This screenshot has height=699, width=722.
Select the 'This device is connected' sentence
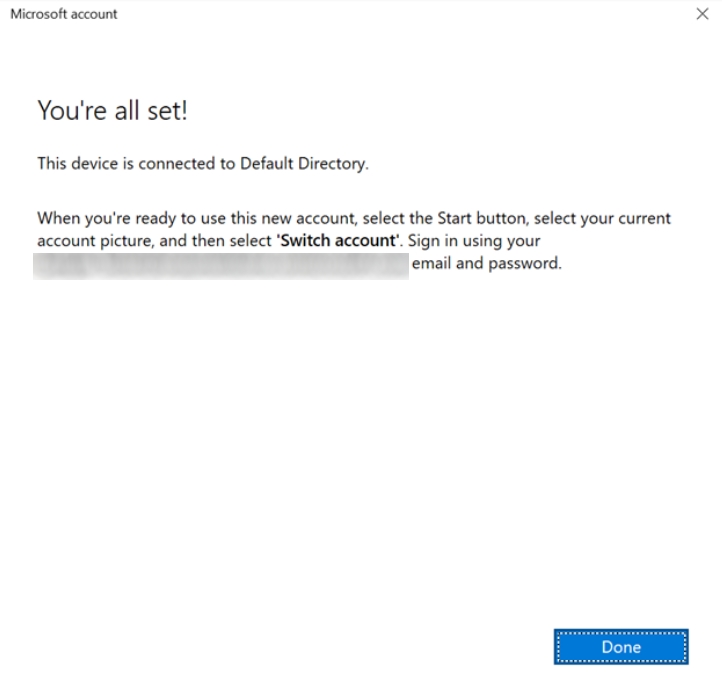pos(202,164)
